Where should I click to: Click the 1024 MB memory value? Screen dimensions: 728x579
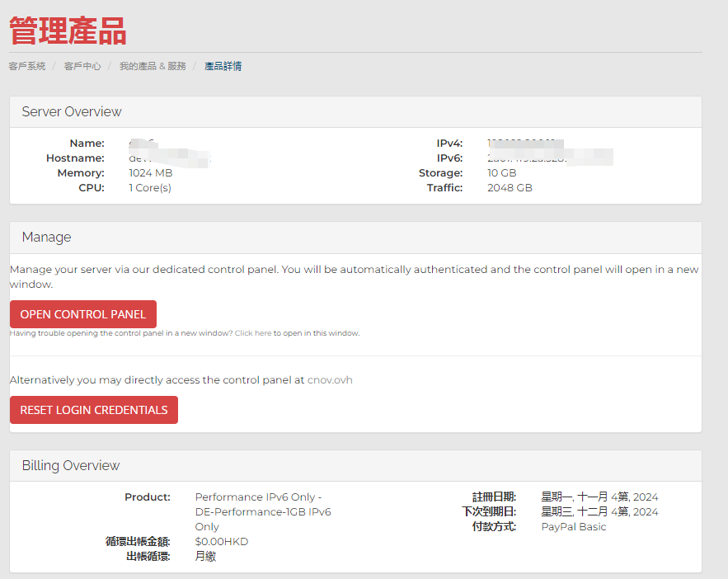coord(151,173)
